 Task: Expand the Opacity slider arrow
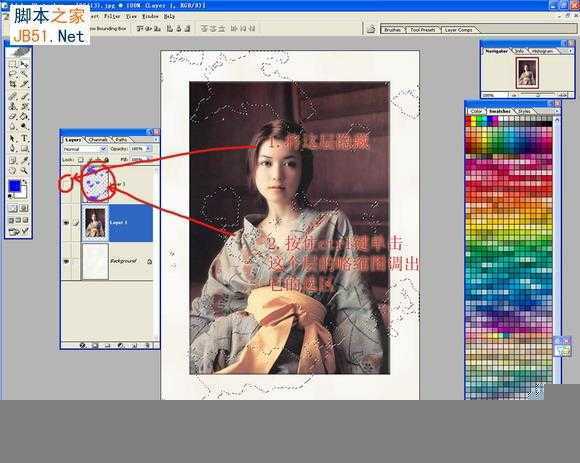click(x=149, y=149)
